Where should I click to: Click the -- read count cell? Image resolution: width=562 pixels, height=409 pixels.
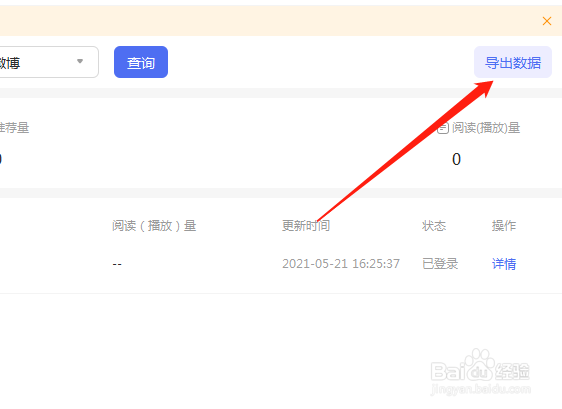pos(117,264)
